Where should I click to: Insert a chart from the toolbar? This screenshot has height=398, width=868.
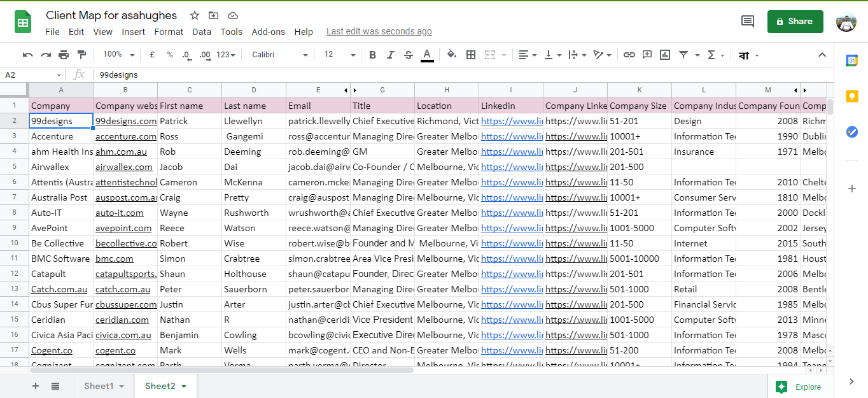coord(664,55)
